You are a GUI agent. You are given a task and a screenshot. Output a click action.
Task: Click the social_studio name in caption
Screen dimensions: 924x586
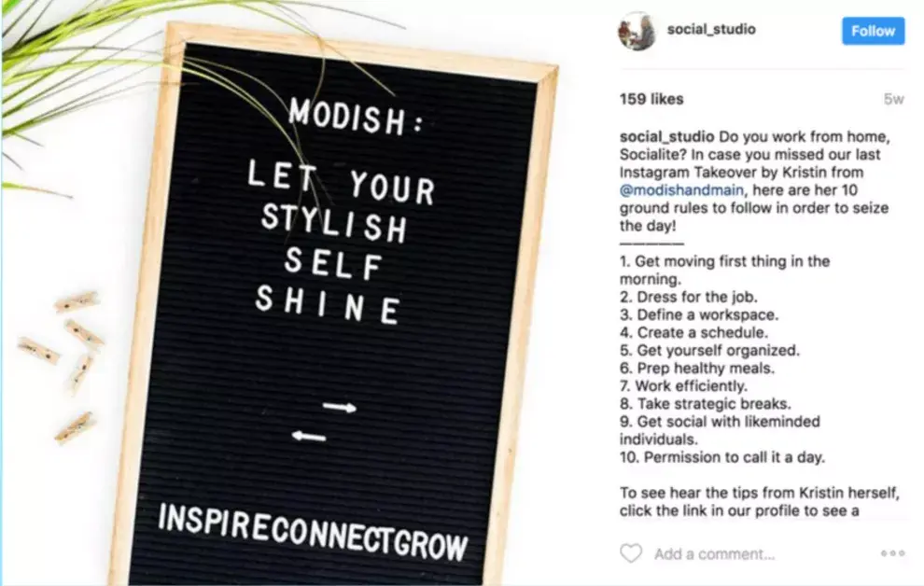point(666,136)
